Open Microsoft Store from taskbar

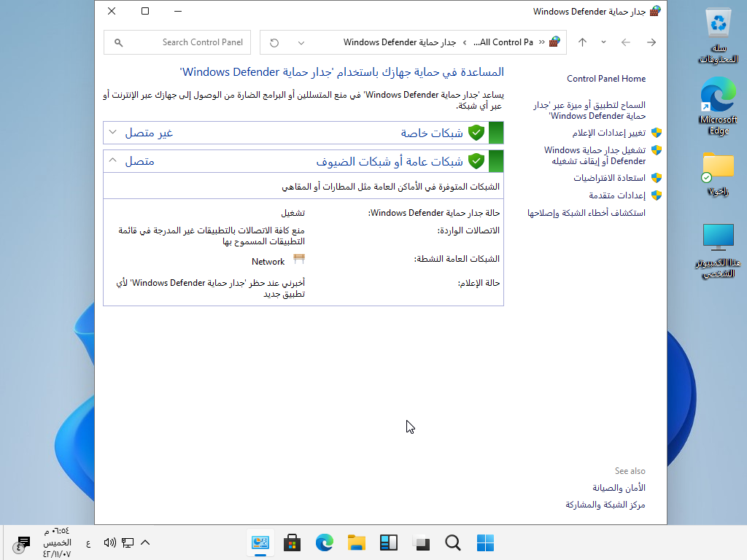pyautogui.click(x=292, y=542)
